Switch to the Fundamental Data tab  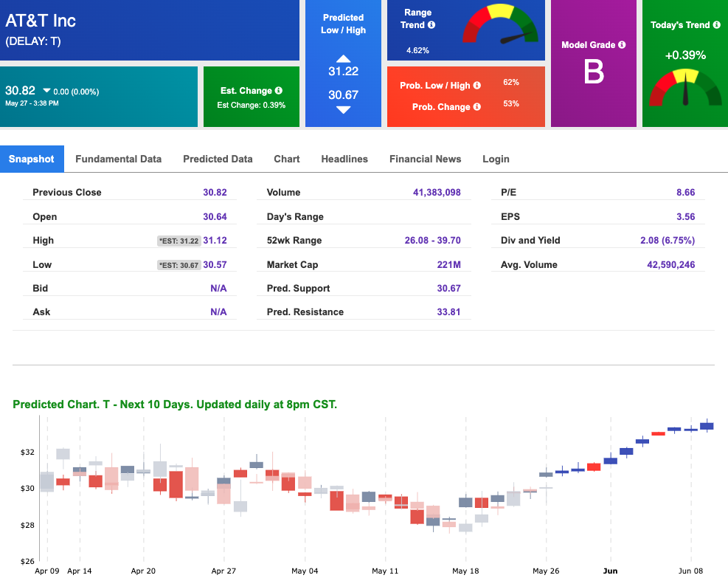tap(119, 159)
